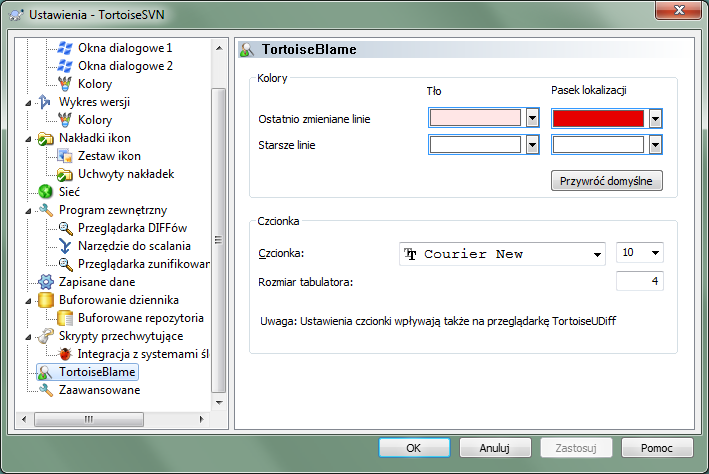Click the Przeglądarka DIFFów magnifier icon
The image size is (709, 474).
click(65, 228)
